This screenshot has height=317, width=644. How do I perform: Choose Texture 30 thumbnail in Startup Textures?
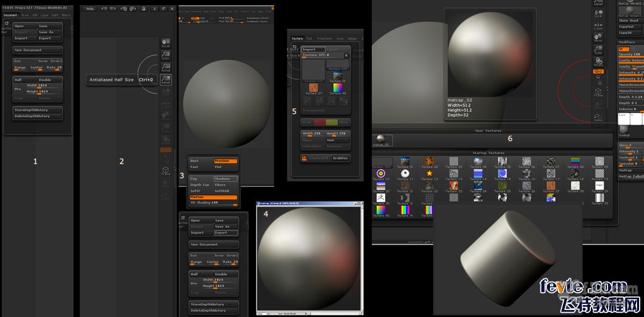point(380,198)
